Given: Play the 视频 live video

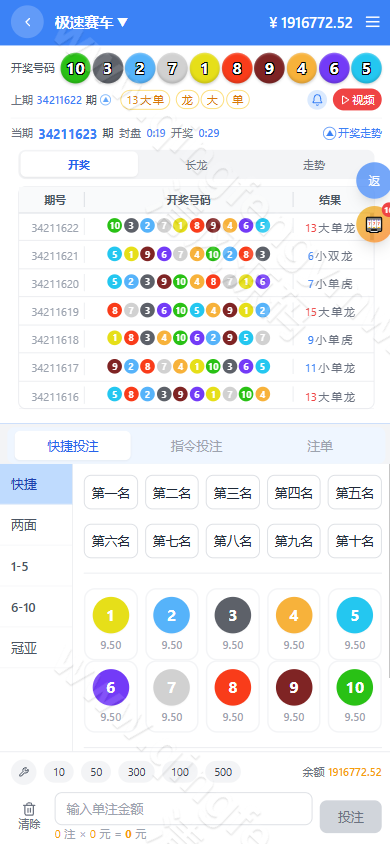Looking at the screenshot, I should [x=357, y=100].
